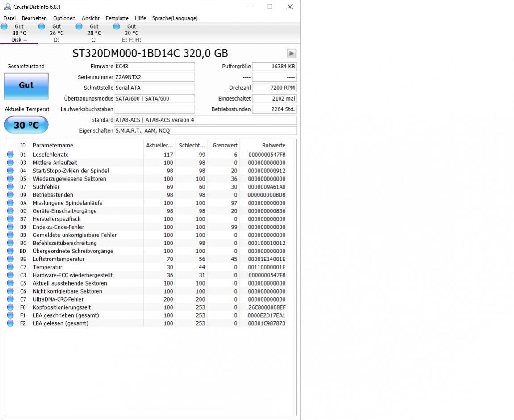Image resolution: width=514 pixels, height=420 pixels.
Task: Click status icon of attribute C2 Temperatur
Action: [10, 267]
